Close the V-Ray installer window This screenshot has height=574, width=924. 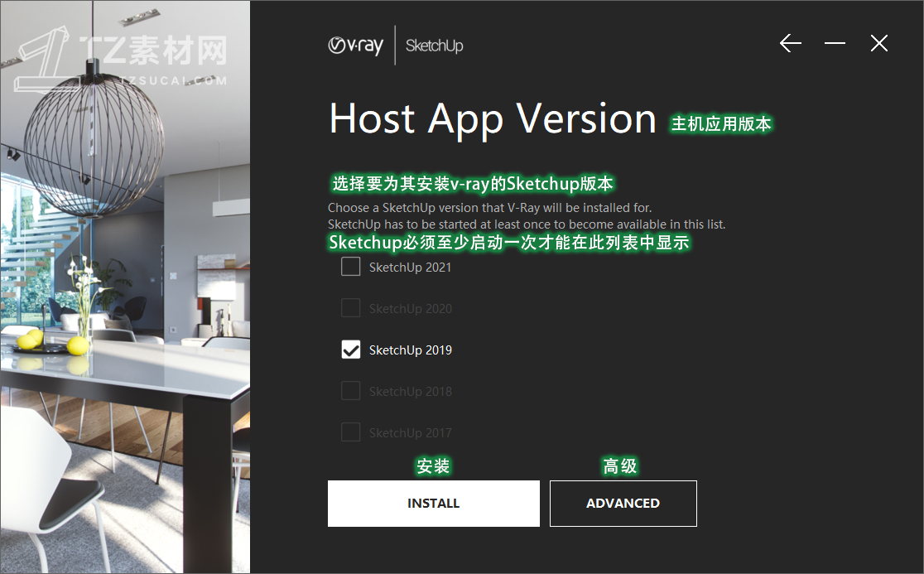tap(878, 43)
